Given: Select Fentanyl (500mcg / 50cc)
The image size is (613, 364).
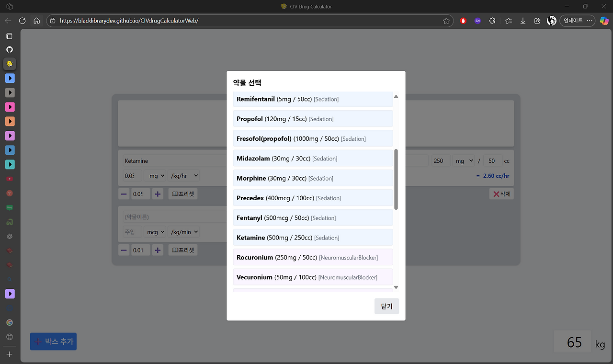Looking at the screenshot, I should click(x=313, y=218).
